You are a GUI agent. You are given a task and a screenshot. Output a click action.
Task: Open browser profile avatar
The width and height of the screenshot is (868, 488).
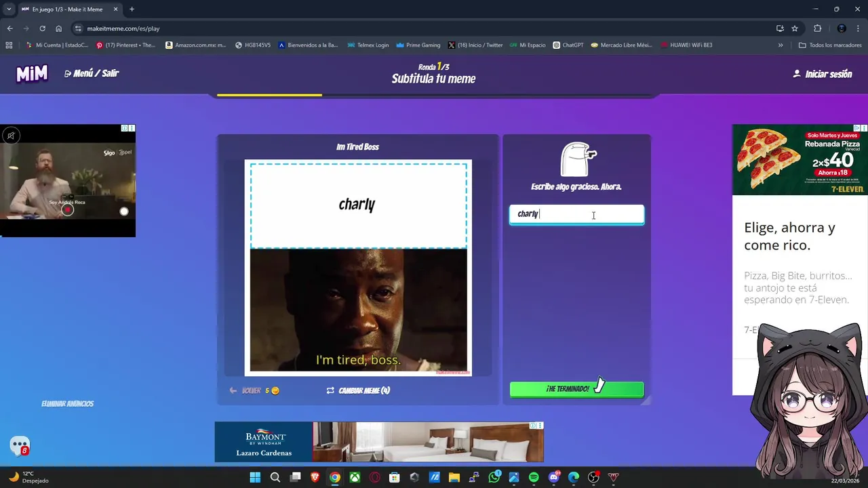pyautogui.click(x=842, y=28)
